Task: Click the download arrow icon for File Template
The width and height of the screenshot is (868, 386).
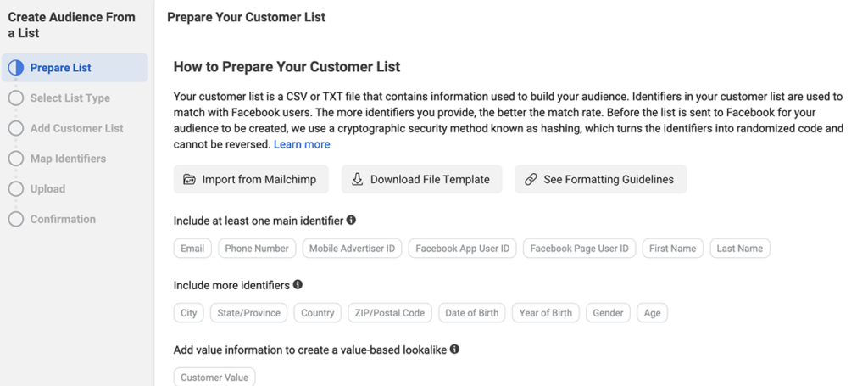Action: pyautogui.click(x=357, y=179)
